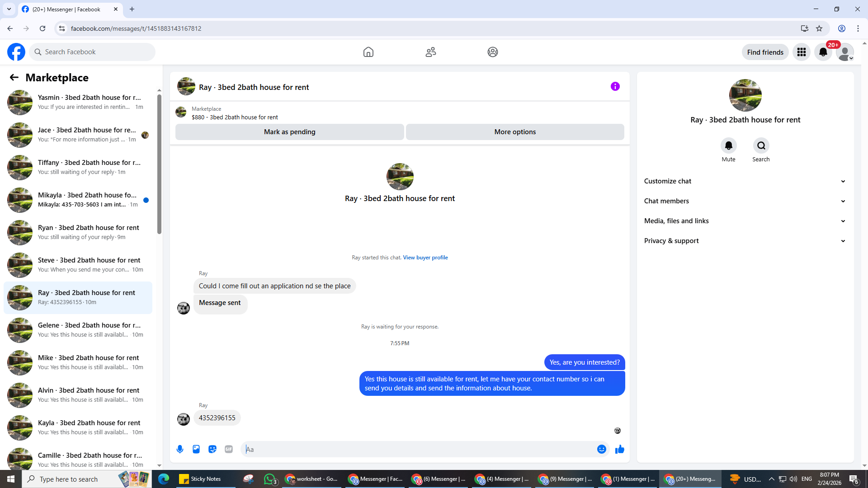Toggle conversation information panel icon
Screen dimensions: 868x488
pyautogui.click(x=615, y=86)
